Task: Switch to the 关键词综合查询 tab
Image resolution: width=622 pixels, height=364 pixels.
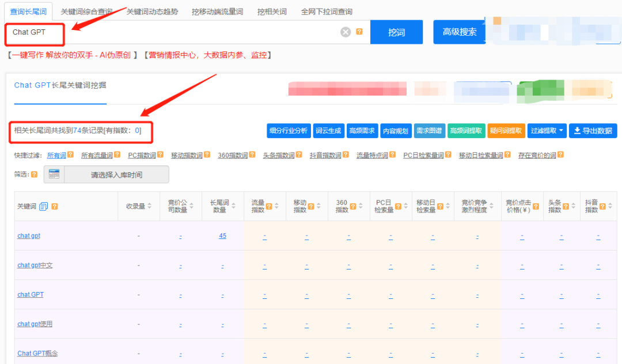Action: [86, 12]
